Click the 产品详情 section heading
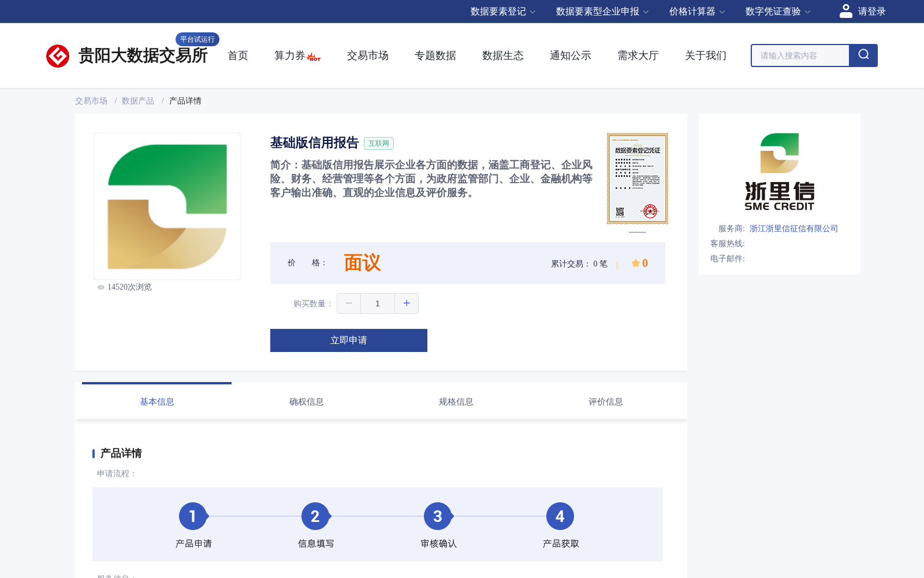924x578 pixels. pos(121,453)
